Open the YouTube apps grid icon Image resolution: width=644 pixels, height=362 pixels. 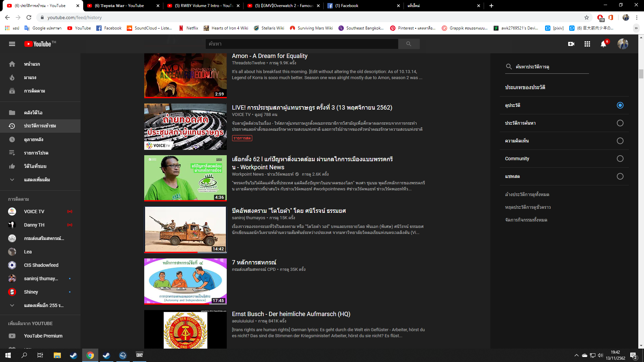587,44
